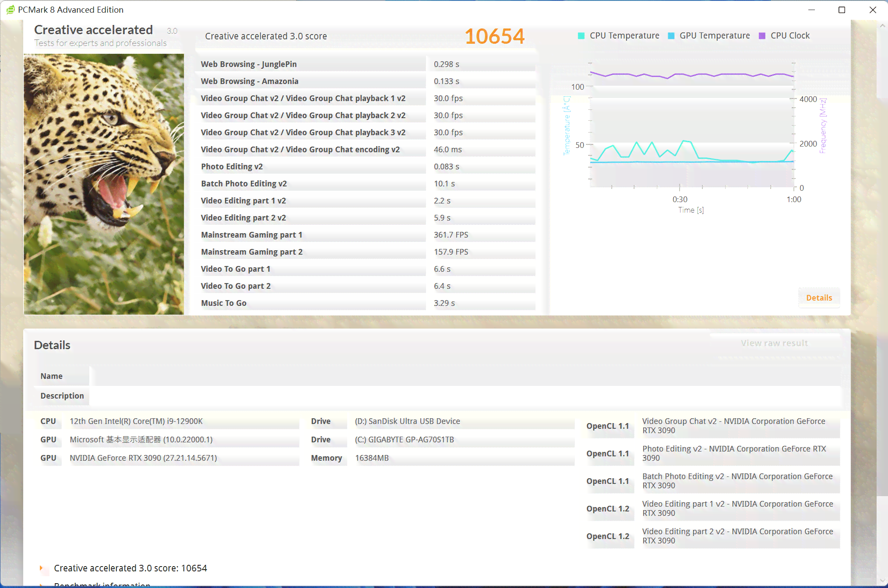Select the Video Editing part 2 v2 row
Viewport: 888px width, 588px height.
tap(366, 217)
